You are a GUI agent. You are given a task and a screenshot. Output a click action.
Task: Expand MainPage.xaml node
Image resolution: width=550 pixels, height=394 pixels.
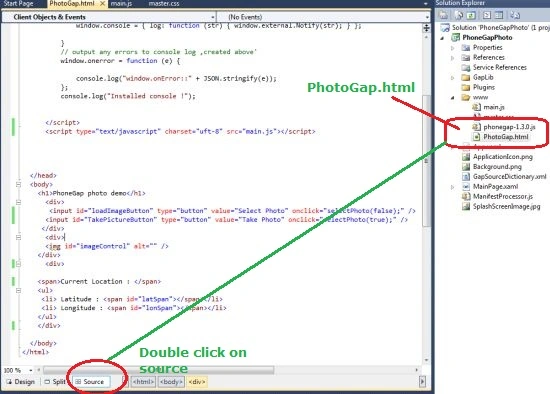tap(452, 187)
